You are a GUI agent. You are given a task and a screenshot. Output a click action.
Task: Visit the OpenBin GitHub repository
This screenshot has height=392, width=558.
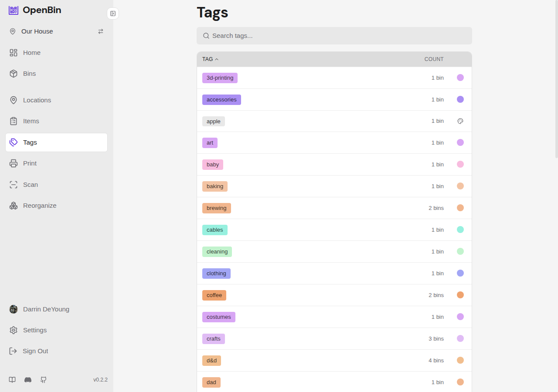click(44, 380)
